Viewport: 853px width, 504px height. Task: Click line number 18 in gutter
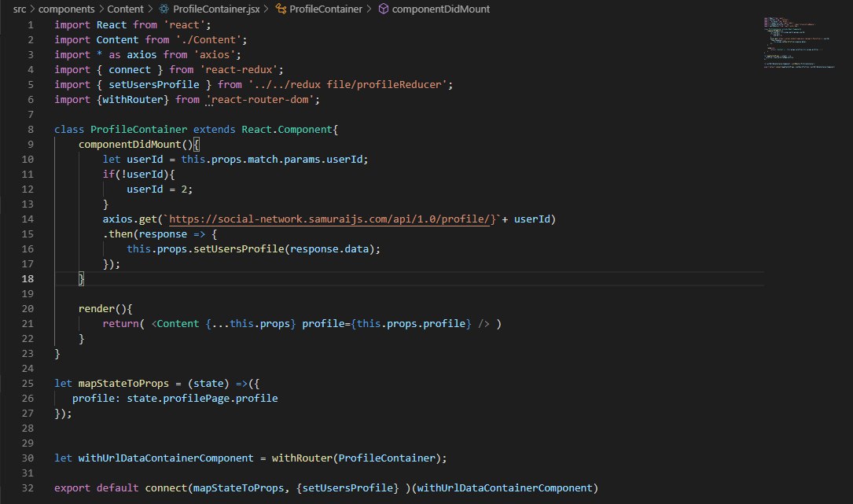coord(28,278)
